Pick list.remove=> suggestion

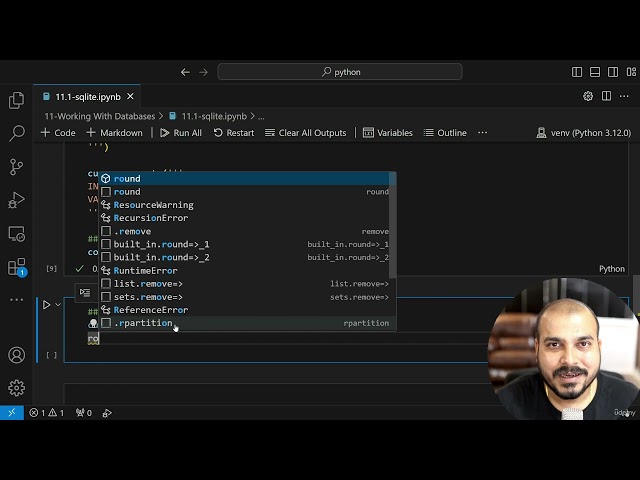coord(244,284)
